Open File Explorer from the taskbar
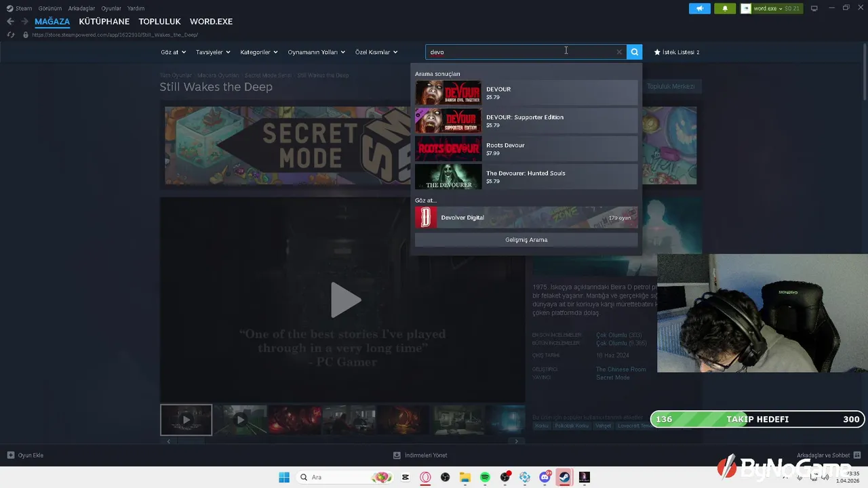Image resolution: width=868 pixels, height=488 pixels. 465,477
